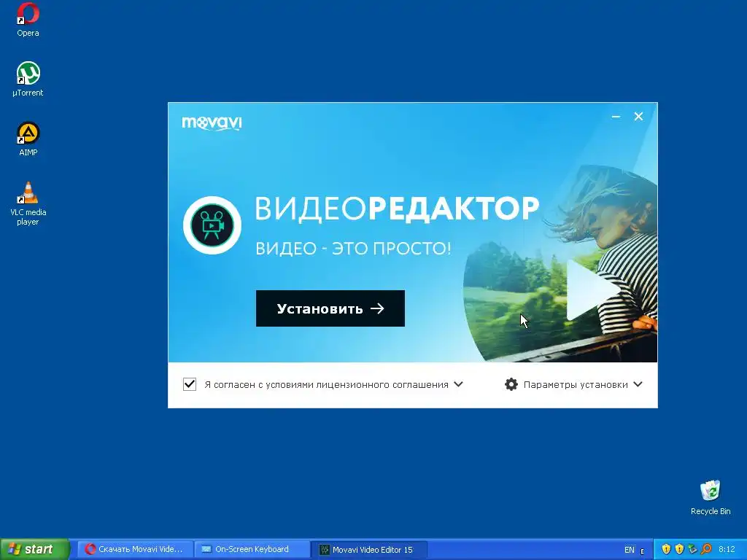This screenshot has width=747, height=560.
Task: Expand the license agreement text chevron
Action: (x=458, y=384)
